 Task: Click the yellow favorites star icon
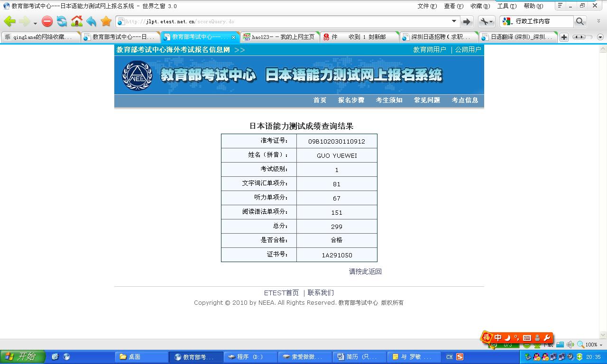coord(105,21)
